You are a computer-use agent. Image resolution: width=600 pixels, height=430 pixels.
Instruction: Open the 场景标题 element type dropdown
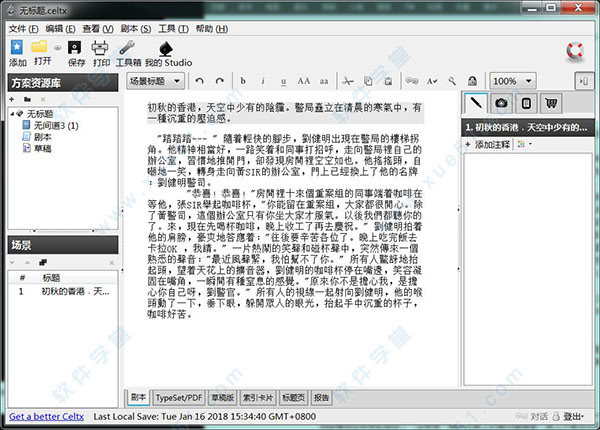(156, 80)
